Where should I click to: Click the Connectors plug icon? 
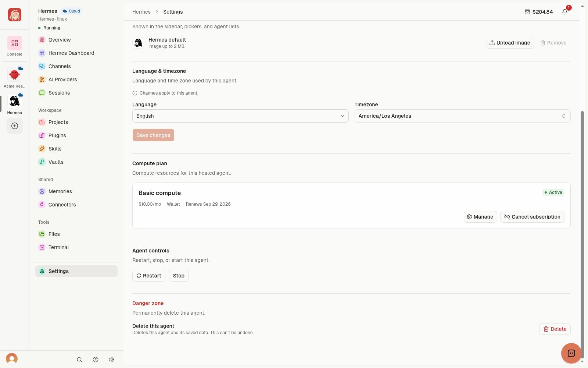[42, 205]
